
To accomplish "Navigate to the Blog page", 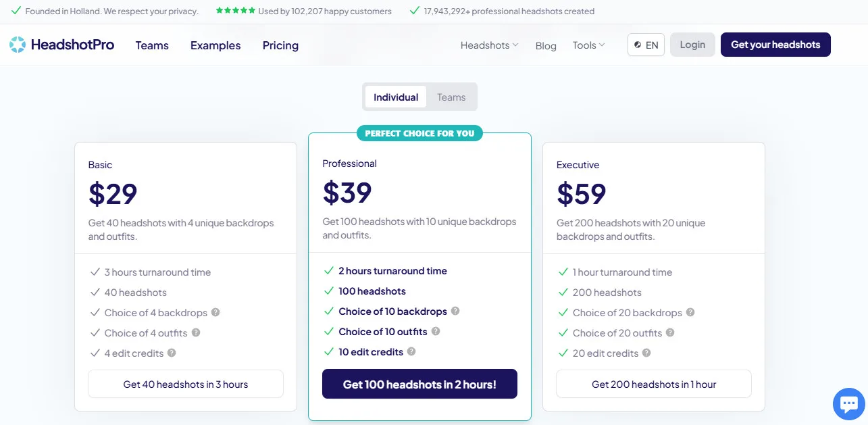I will click(x=546, y=46).
